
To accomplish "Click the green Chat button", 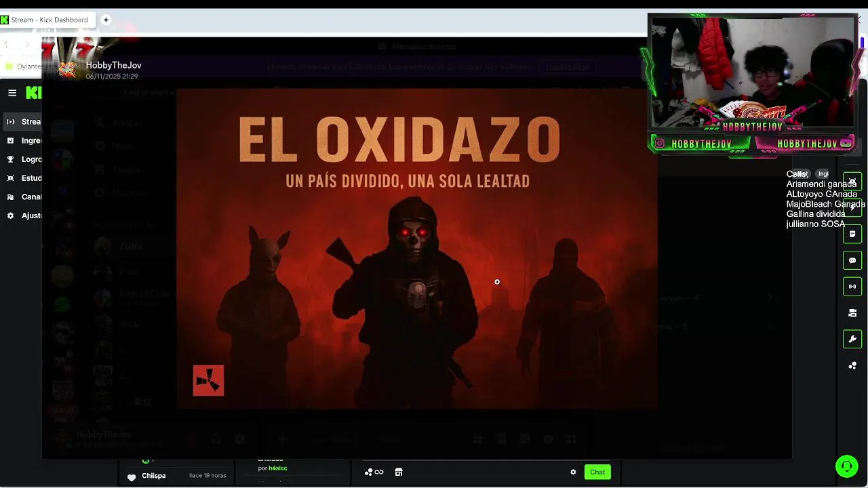I will tap(597, 472).
